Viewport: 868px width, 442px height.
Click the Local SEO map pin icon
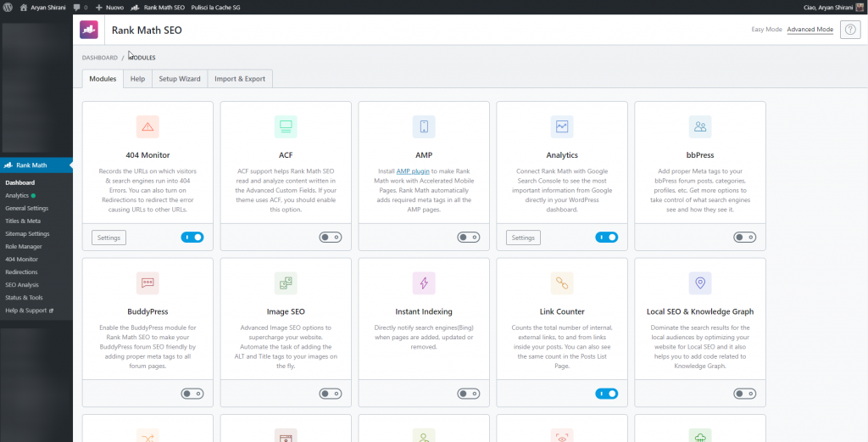[x=700, y=283]
